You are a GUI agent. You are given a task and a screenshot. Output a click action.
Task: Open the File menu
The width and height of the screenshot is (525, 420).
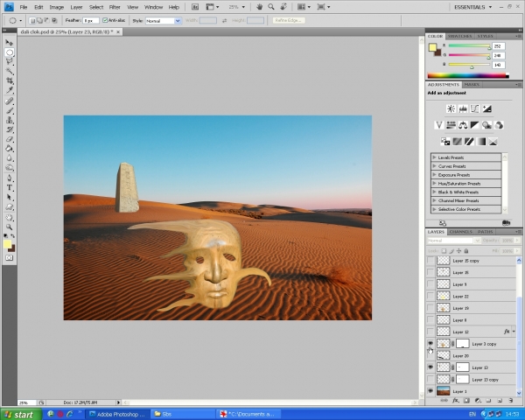coord(24,7)
